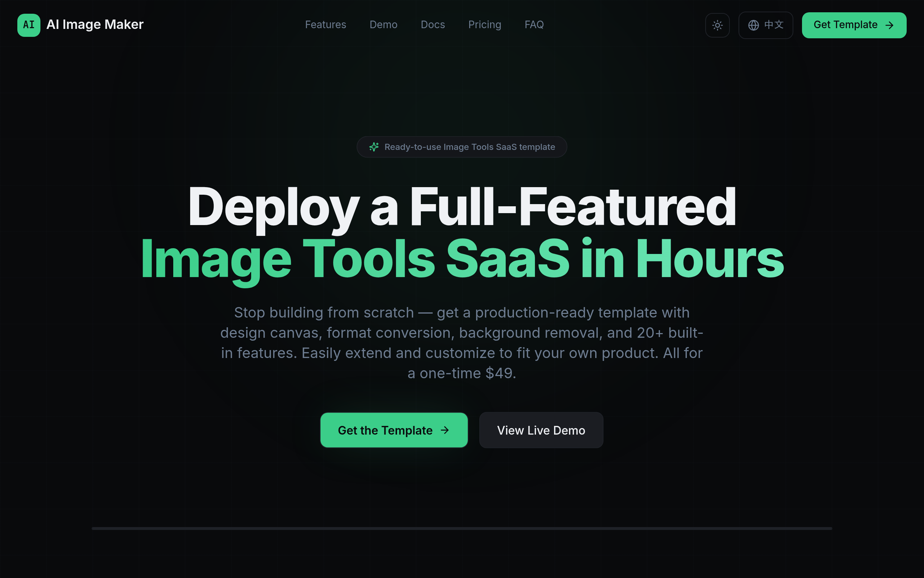Click the globe icon beside 中文
The image size is (924, 578).
(x=753, y=25)
